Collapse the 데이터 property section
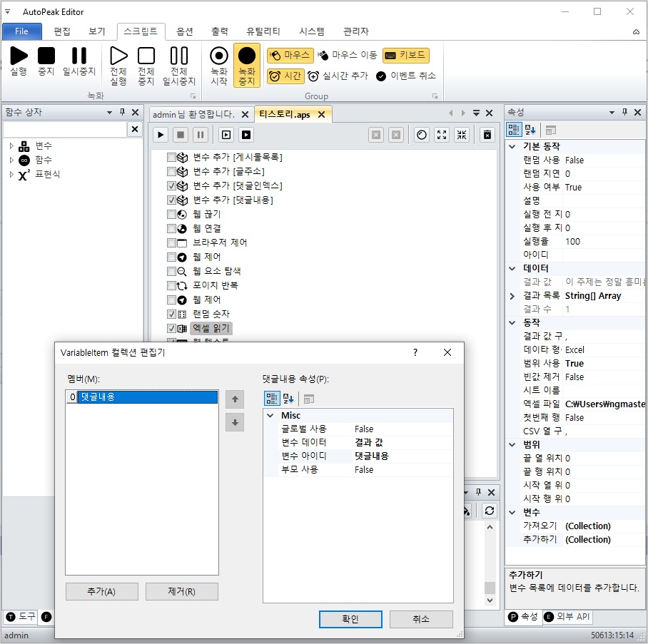Viewport: 648px width, 644px height. point(512,268)
